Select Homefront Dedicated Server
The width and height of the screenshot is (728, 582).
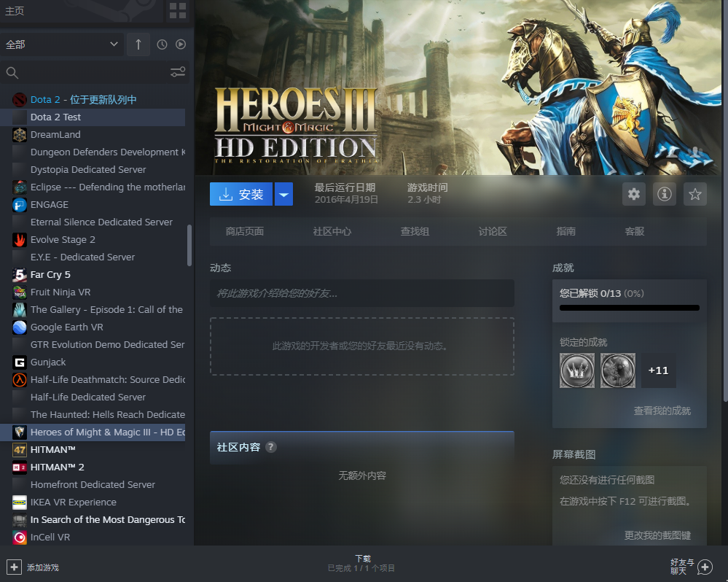[x=93, y=485]
